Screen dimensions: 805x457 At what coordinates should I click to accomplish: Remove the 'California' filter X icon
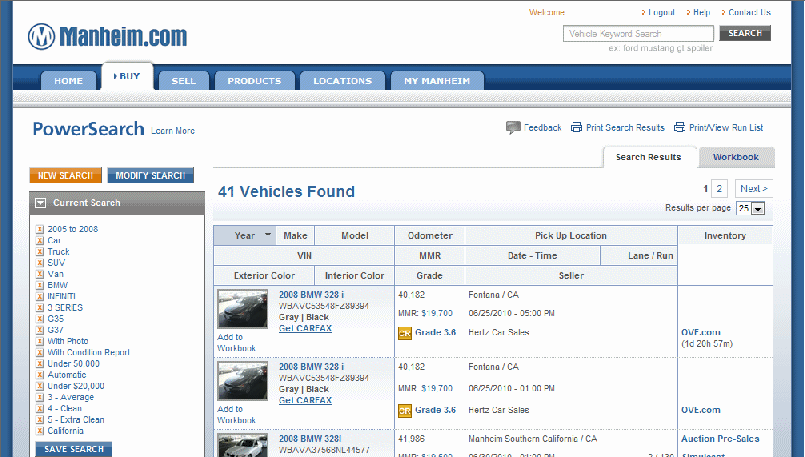pyautogui.click(x=40, y=431)
